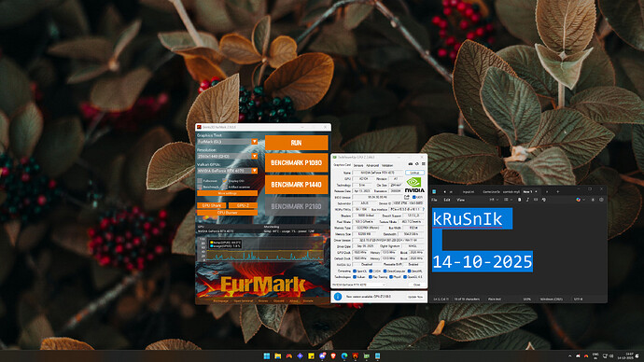Open the GPU selector dropdown in GPU-Z

coord(358,285)
